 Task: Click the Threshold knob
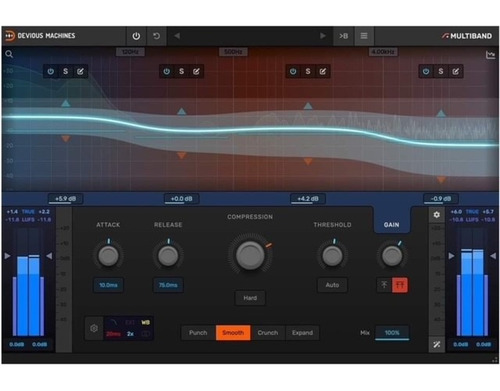332,256
